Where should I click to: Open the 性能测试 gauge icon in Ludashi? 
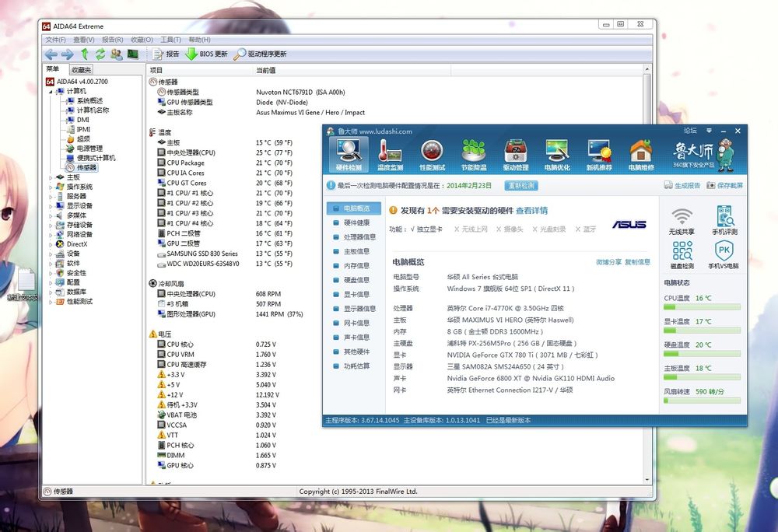432,154
